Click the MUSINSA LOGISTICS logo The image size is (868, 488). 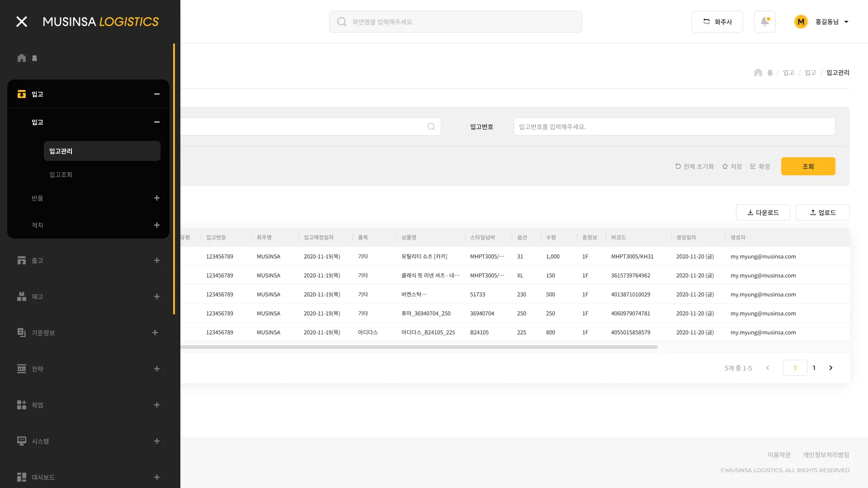(x=101, y=22)
